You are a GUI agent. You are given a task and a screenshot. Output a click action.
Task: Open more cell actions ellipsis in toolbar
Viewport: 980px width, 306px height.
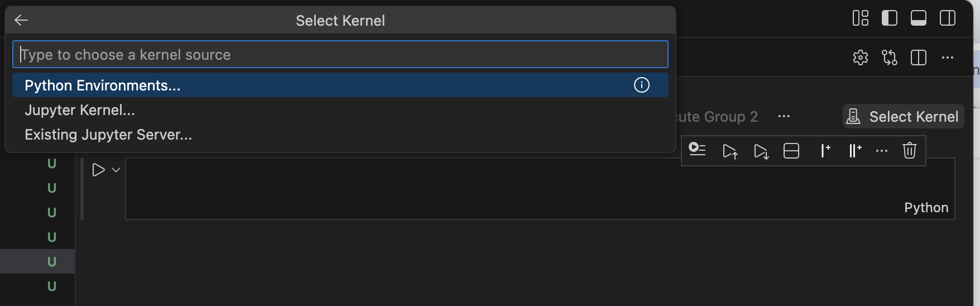tap(881, 151)
